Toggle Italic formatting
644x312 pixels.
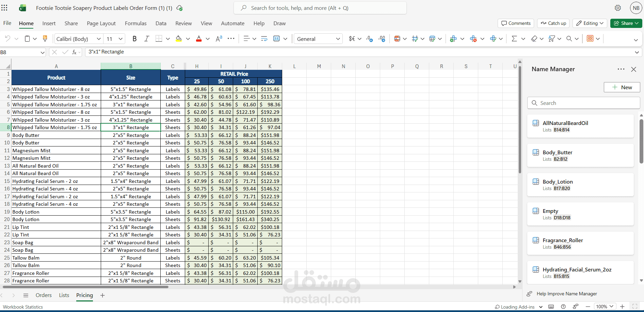coord(147,39)
